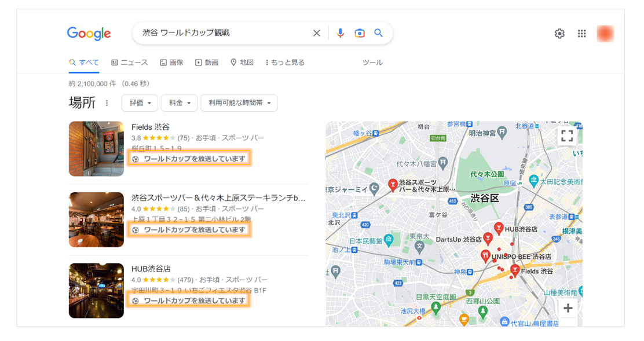Expand the 評価 filter dropdown
The image size is (644, 341).
point(140,103)
